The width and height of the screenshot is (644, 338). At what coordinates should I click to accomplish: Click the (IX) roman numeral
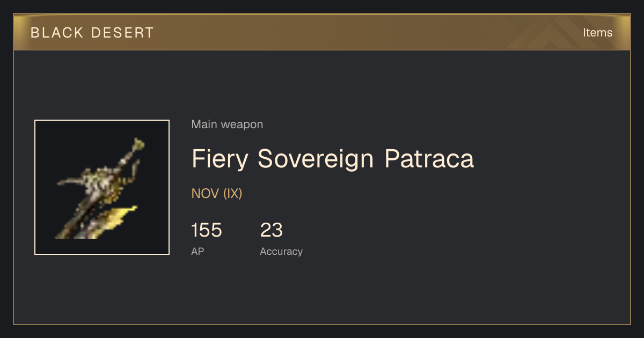[233, 194]
